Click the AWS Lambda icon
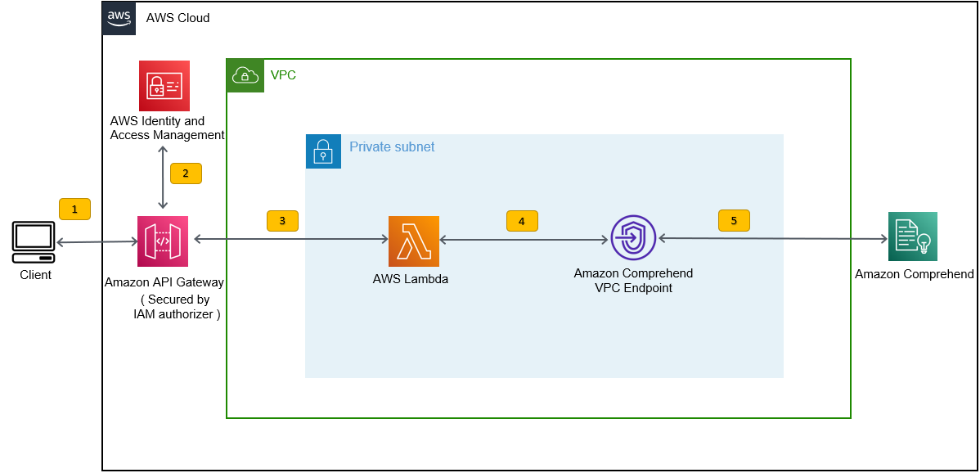 (x=414, y=241)
